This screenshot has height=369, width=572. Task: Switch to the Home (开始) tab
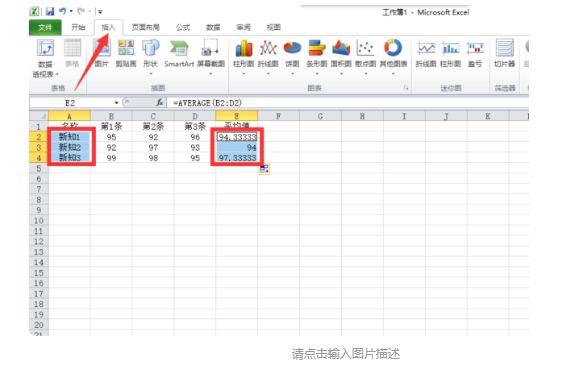pyautogui.click(x=78, y=27)
